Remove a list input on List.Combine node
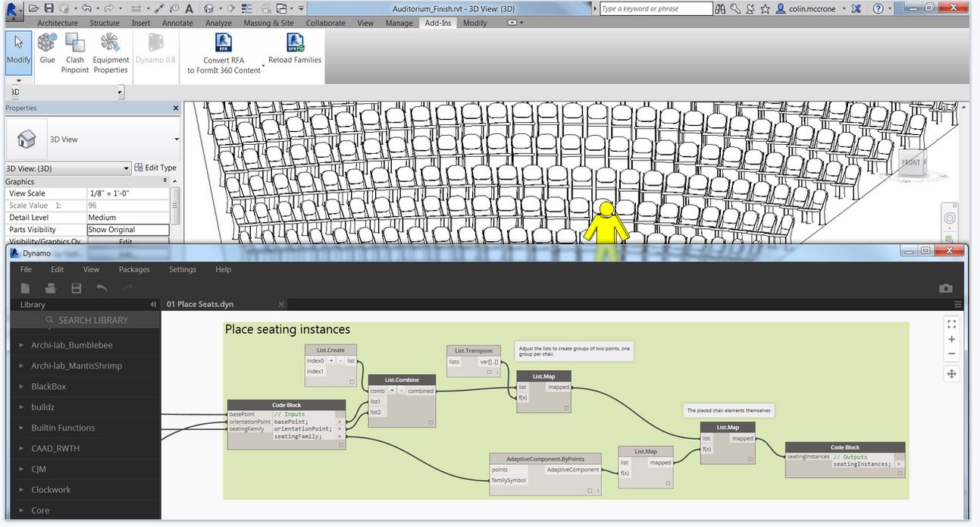This screenshot has height=527, width=980. pyautogui.click(x=402, y=391)
